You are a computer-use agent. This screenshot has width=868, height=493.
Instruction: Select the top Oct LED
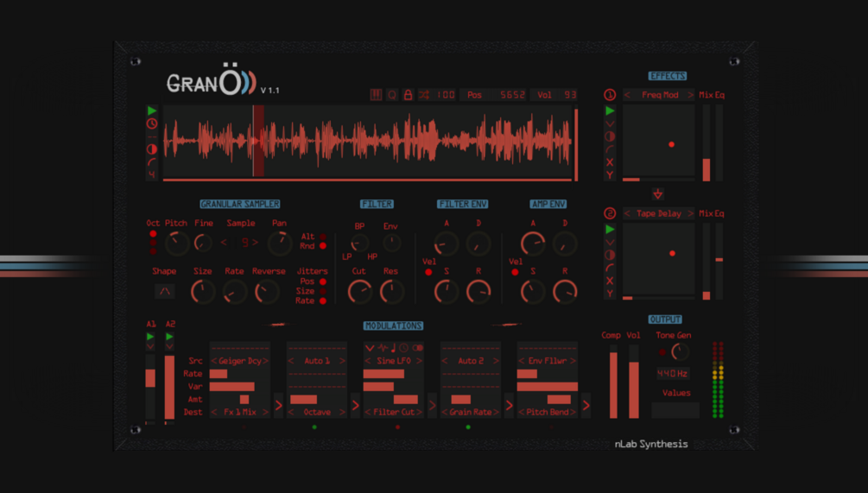[153, 234]
